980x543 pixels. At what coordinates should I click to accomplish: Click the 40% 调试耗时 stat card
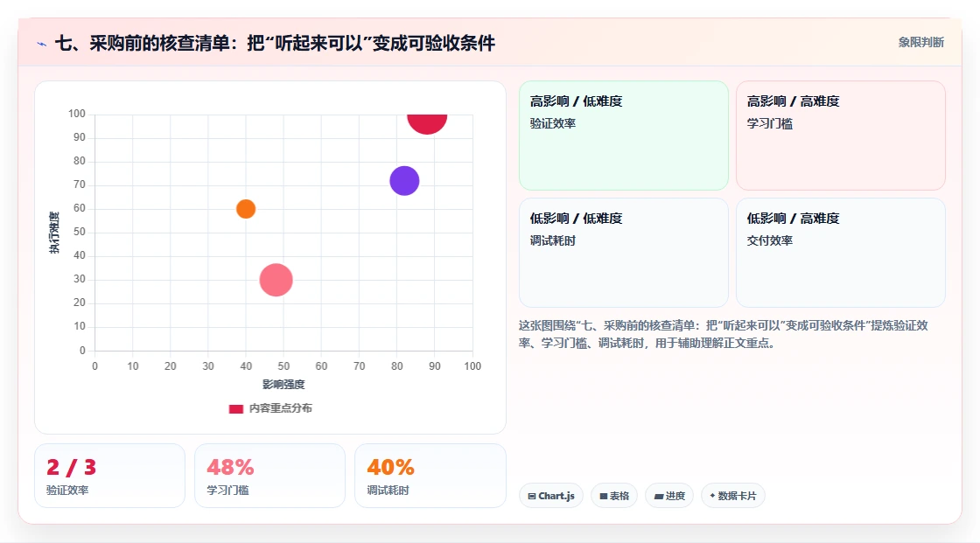tap(430, 477)
